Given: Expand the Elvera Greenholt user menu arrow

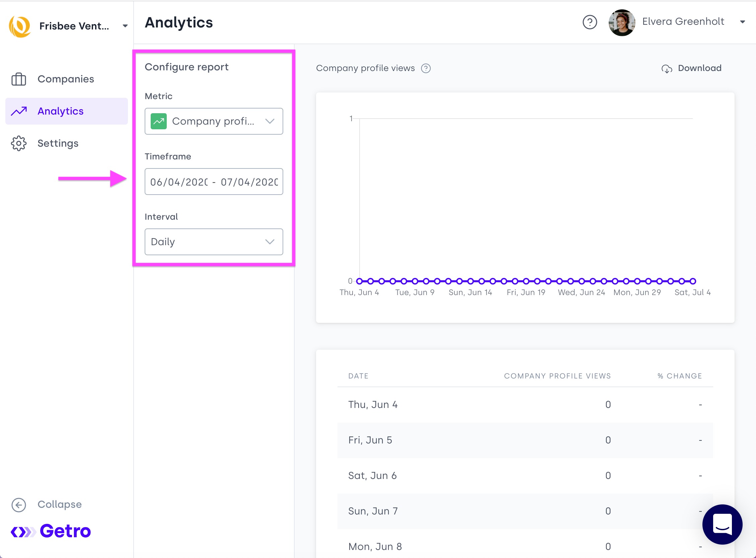Looking at the screenshot, I should (742, 22).
